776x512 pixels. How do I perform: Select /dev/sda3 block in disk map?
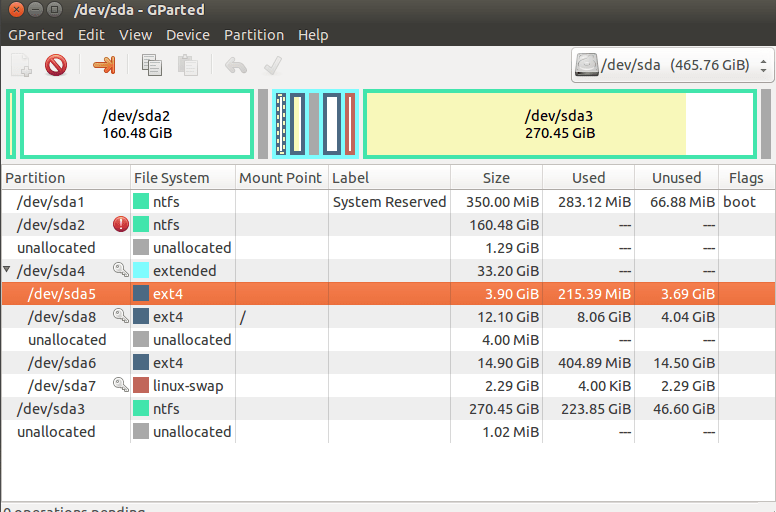560,124
